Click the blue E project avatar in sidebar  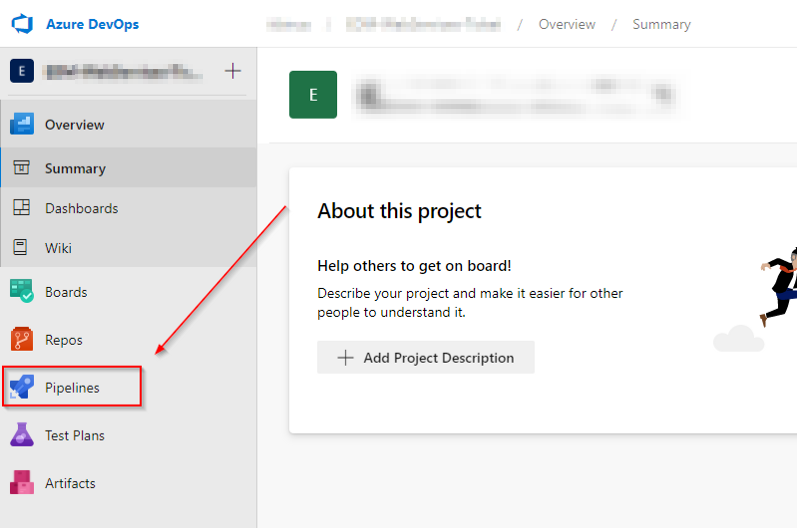coord(22,71)
